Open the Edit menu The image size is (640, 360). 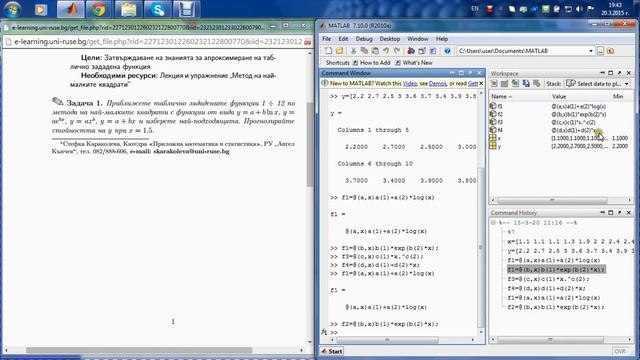[x=343, y=39]
